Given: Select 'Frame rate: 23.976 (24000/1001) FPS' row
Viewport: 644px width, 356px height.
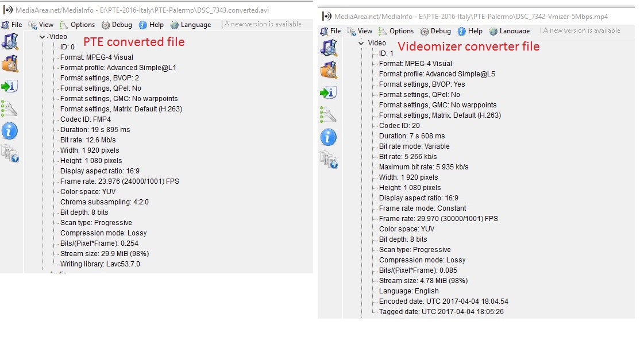Looking at the screenshot, I should [120, 181].
